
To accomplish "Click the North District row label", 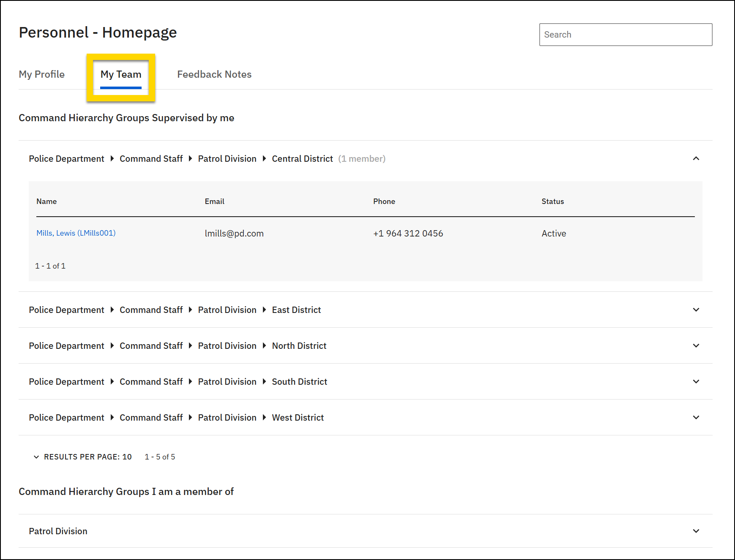I will (x=299, y=346).
